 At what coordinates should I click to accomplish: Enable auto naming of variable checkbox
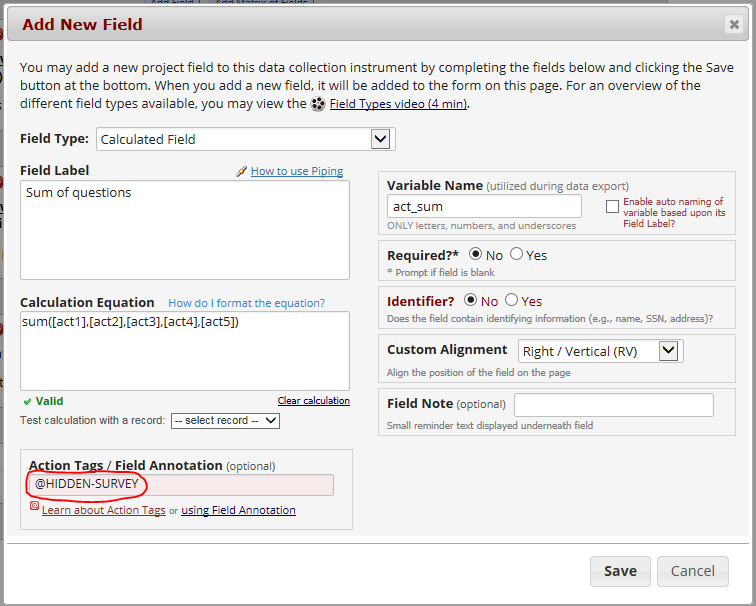(x=612, y=206)
